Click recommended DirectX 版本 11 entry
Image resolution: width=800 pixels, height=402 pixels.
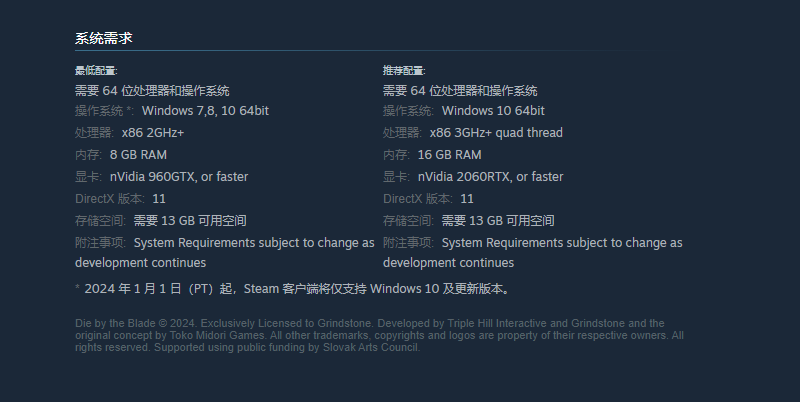[x=428, y=198]
